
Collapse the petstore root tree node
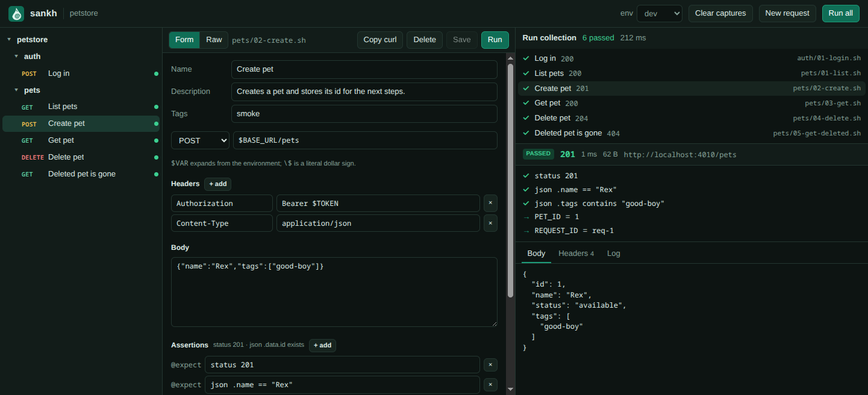coord(9,40)
